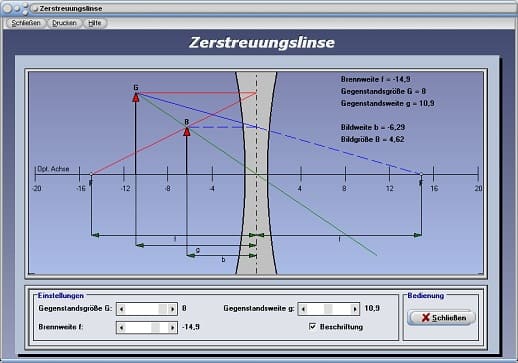Click right arrow of Brennweite f scrollbar

click(172, 328)
